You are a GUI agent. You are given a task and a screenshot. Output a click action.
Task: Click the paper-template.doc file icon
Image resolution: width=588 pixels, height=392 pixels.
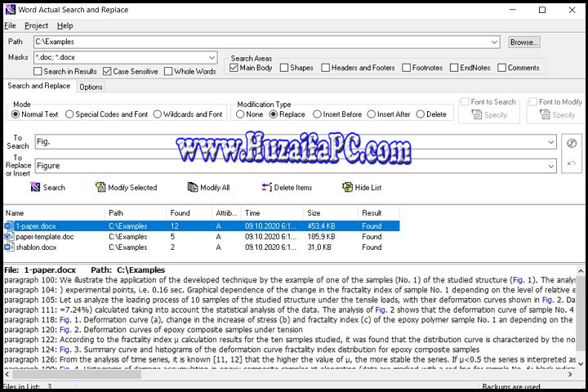pyautogui.click(x=9, y=236)
